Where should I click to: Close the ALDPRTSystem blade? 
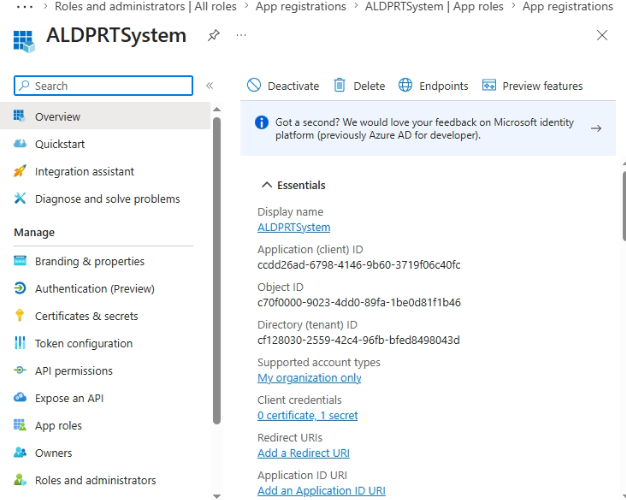click(602, 35)
